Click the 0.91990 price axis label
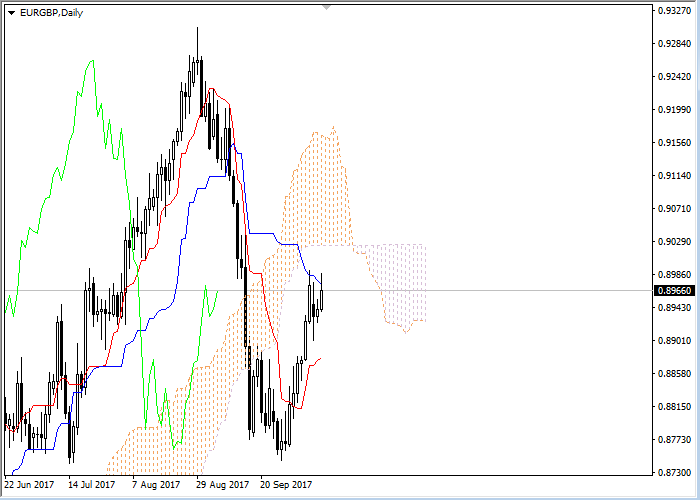 [x=674, y=110]
